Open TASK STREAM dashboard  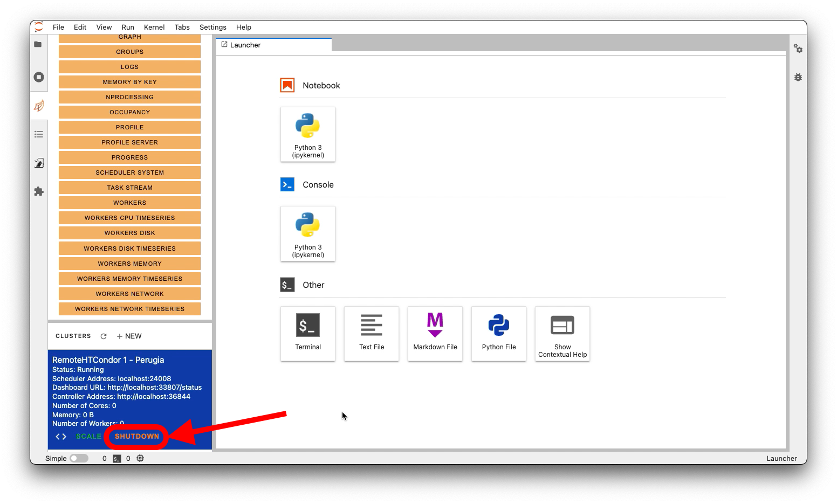coord(130,188)
